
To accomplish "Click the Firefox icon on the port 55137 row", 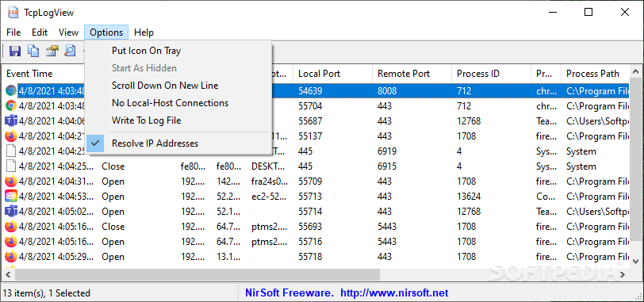I will (11, 136).
